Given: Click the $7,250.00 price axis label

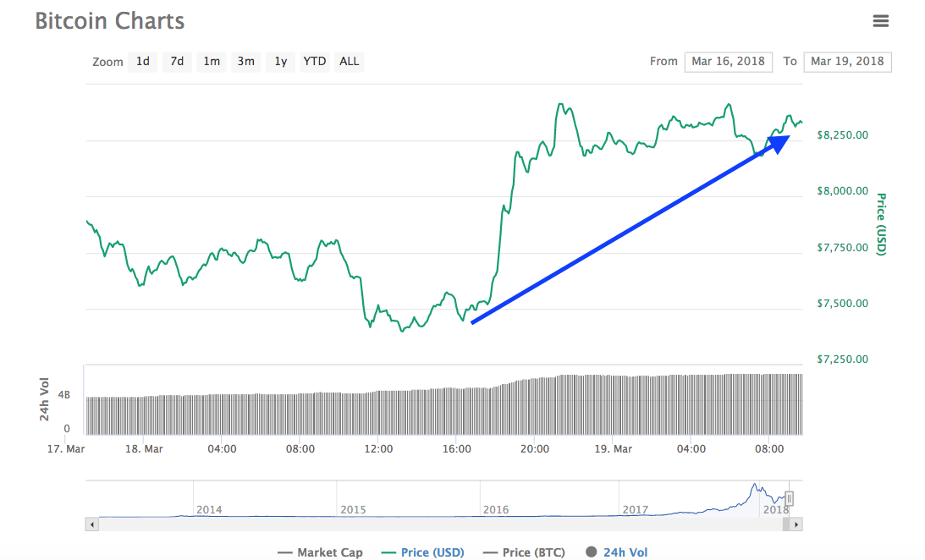Looking at the screenshot, I should 842,359.
